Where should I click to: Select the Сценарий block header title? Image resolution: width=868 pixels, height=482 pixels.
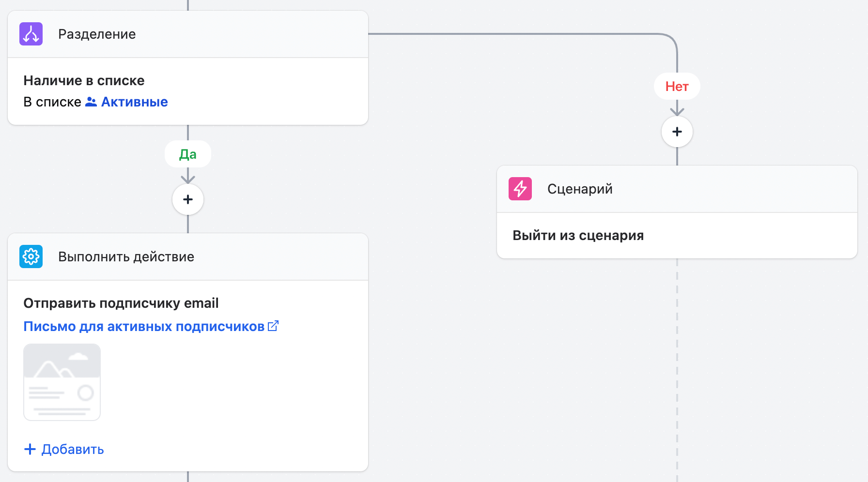tap(580, 189)
